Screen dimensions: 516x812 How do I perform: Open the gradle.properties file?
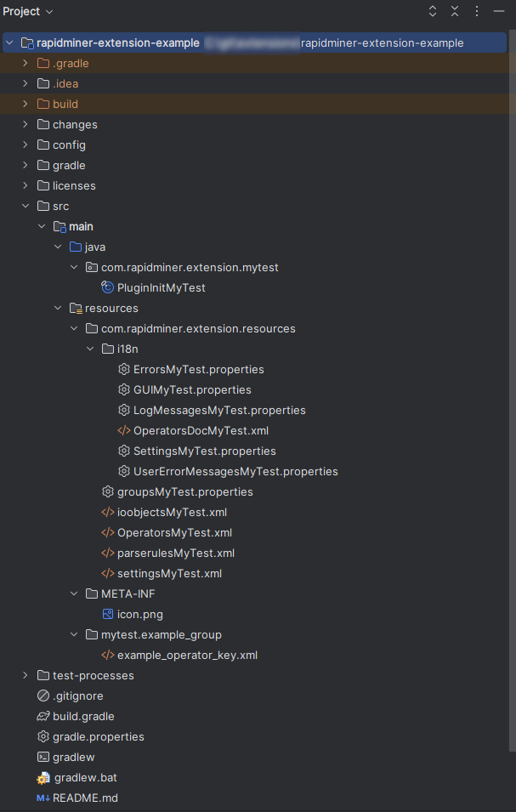(99, 736)
